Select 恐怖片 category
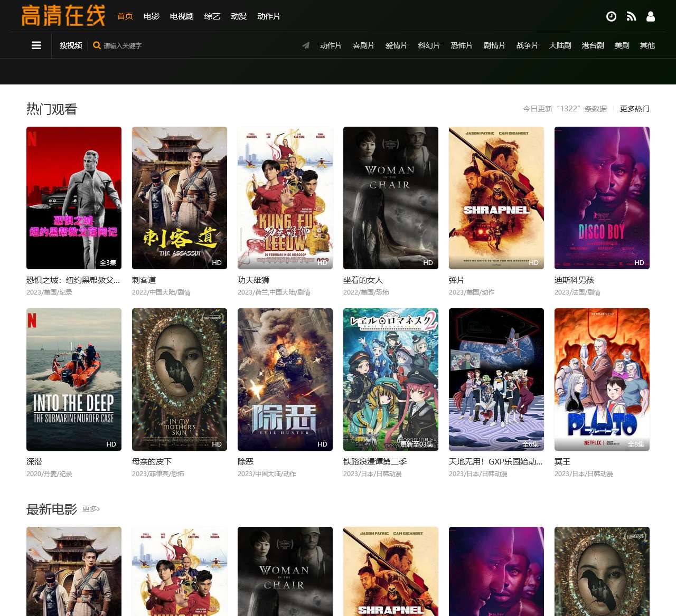Viewport: 676px width, 616px height. pyautogui.click(x=462, y=45)
